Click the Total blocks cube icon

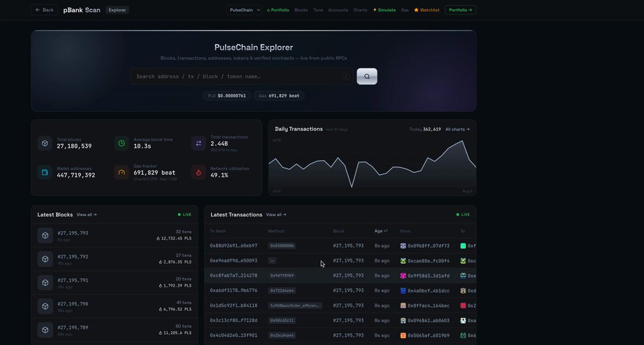point(45,143)
